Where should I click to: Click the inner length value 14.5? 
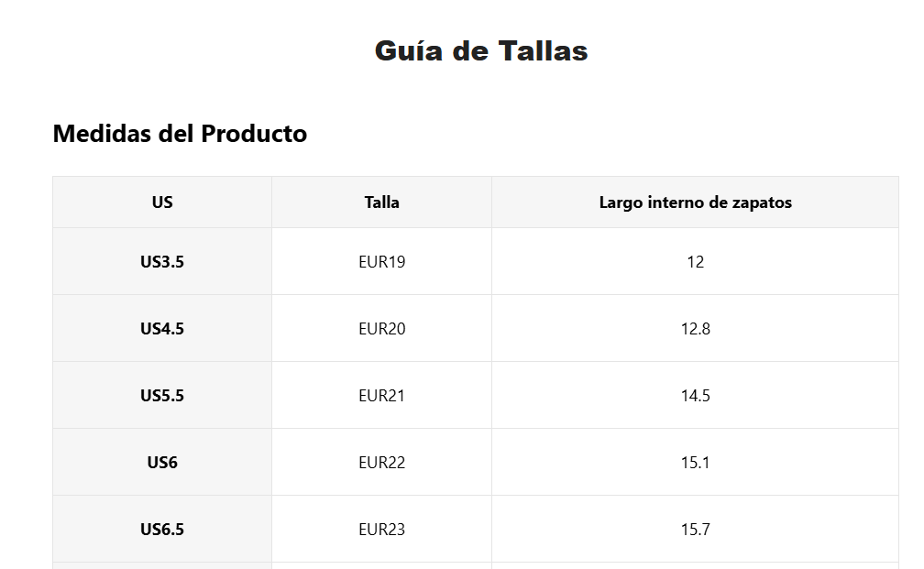(x=696, y=395)
